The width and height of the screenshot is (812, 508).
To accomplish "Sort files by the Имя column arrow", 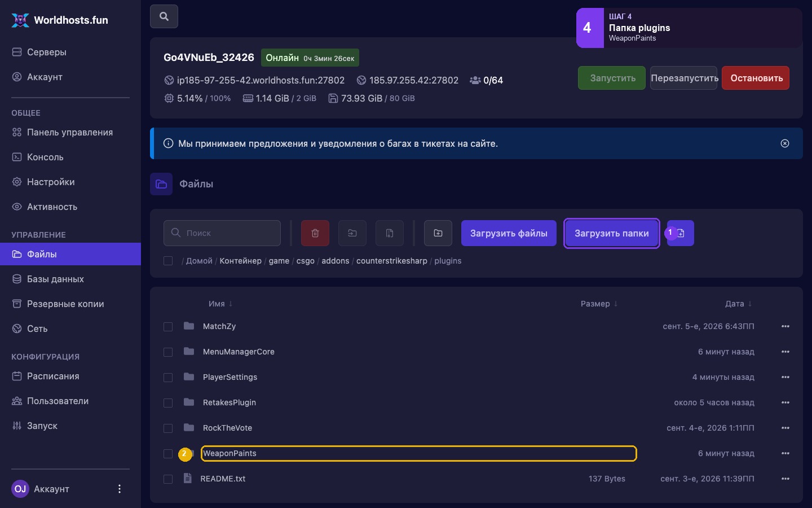I will point(231,304).
